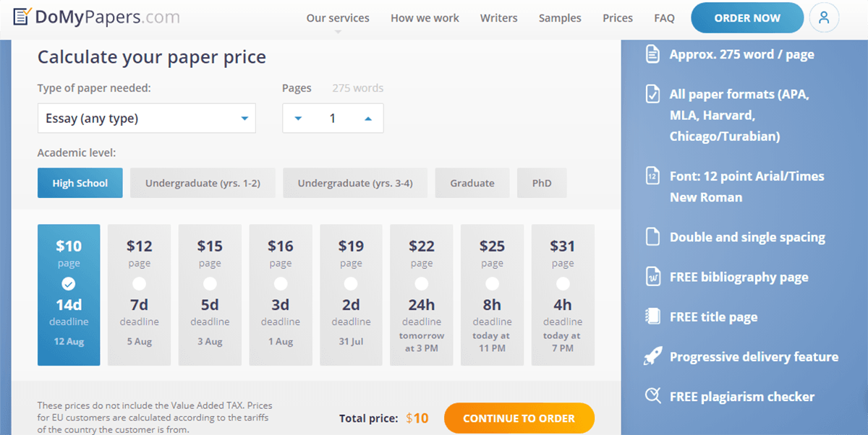
Task: Choose the 24h deadline for $22
Action: pyautogui.click(x=422, y=283)
